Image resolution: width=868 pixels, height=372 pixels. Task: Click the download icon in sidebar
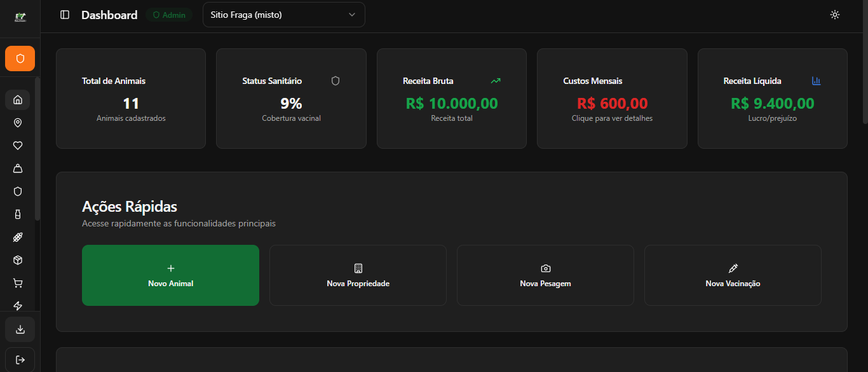click(20, 329)
